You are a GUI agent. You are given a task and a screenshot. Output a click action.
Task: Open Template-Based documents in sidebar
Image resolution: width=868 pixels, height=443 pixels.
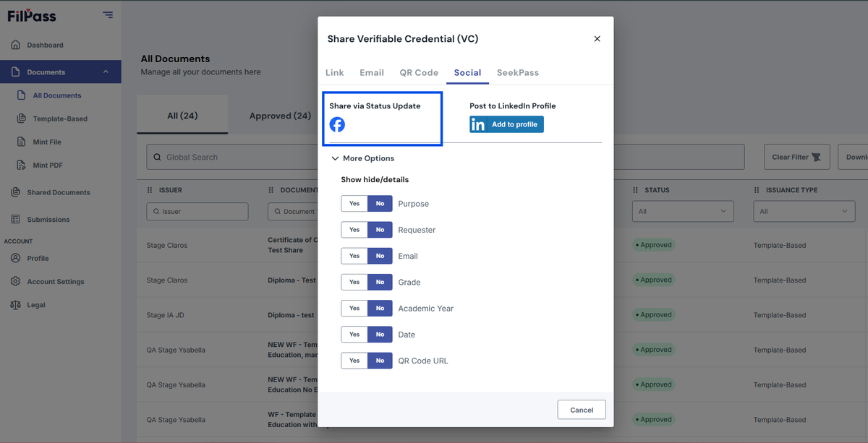coord(60,119)
